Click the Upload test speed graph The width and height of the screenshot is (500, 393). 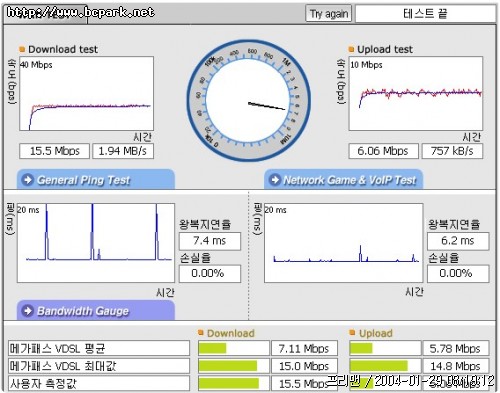[x=416, y=94]
